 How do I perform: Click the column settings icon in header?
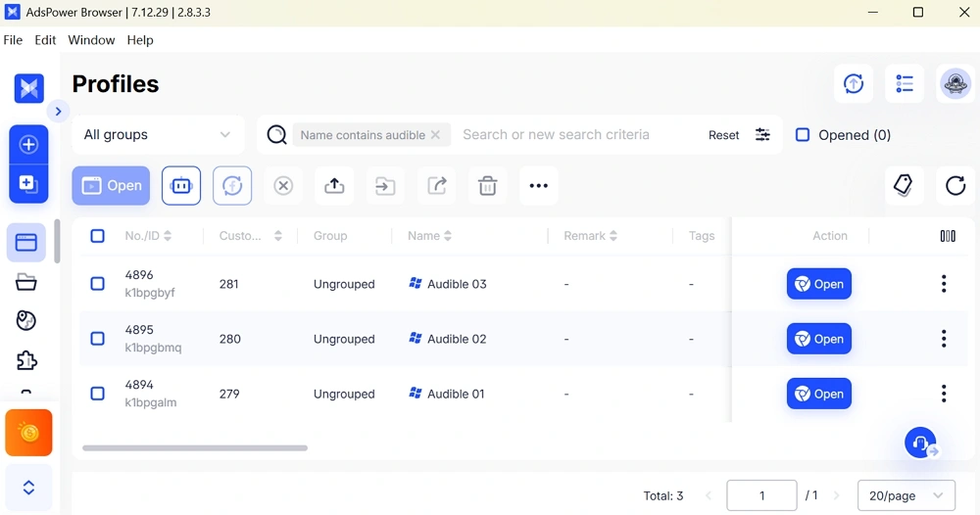tap(947, 236)
